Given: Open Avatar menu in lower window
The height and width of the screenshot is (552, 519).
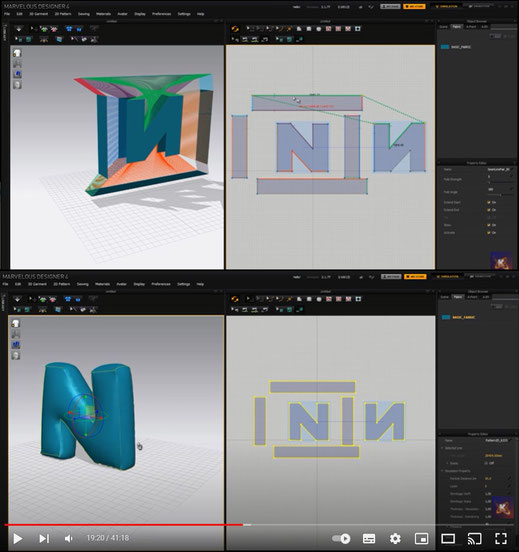Looking at the screenshot, I should click(121, 284).
